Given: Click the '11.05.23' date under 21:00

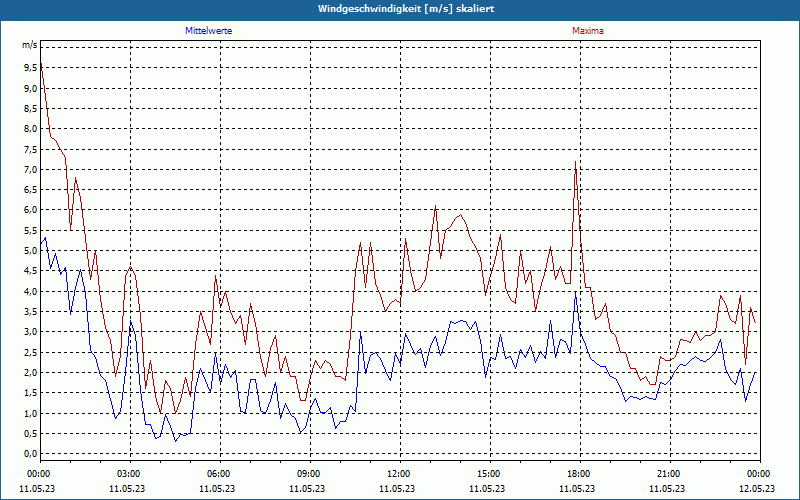Looking at the screenshot, I should tap(667, 488).
